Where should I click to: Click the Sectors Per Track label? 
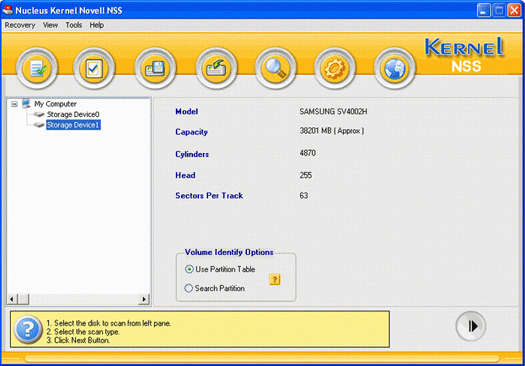209,196
